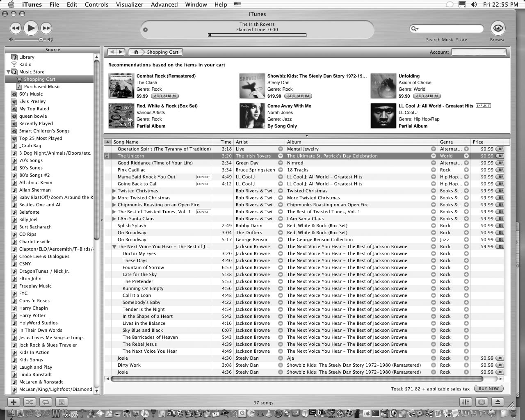This screenshot has height=420, width=525.
Task: Open Combat Rock album cover thumbnail
Action: point(121,86)
